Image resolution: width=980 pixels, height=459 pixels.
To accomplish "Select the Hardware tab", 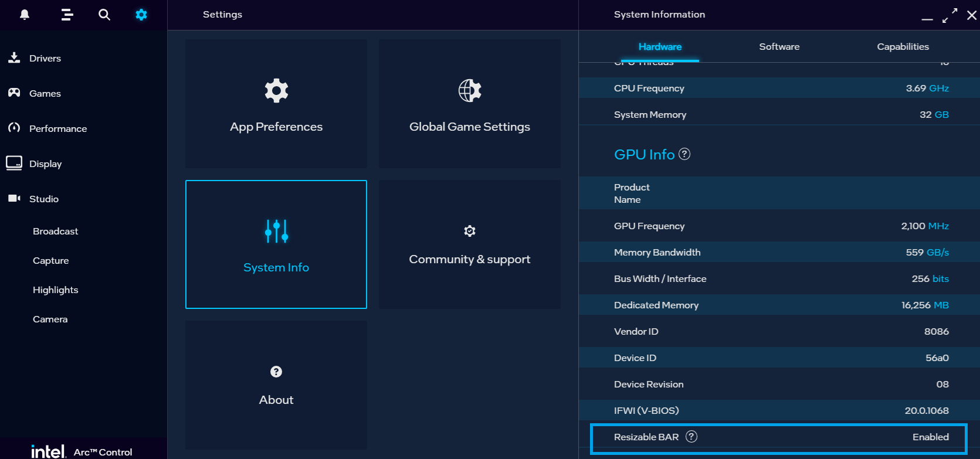I will (660, 47).
